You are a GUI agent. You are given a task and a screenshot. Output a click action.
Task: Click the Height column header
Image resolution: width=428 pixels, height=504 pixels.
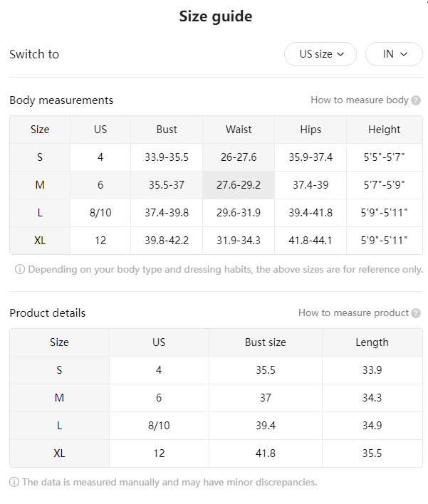point(385,130)
